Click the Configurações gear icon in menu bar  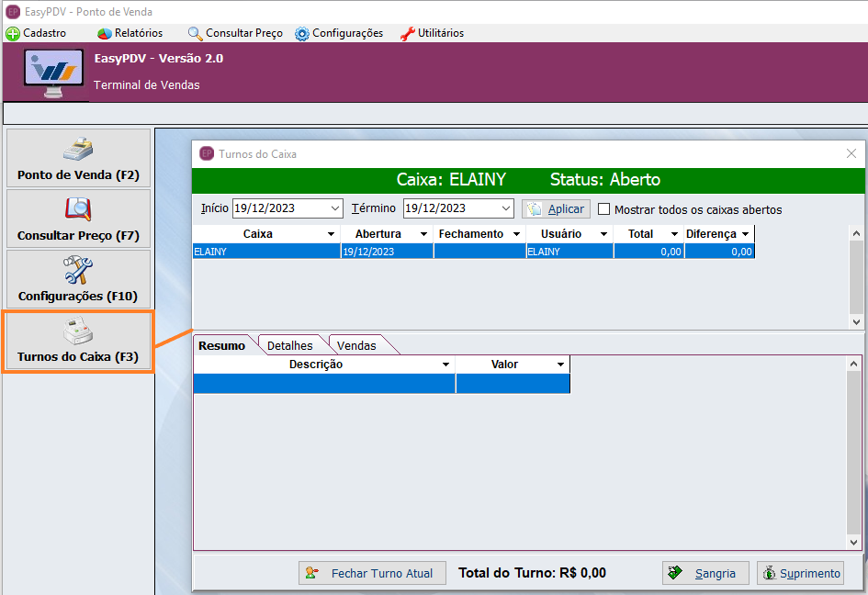pos(302,33)
